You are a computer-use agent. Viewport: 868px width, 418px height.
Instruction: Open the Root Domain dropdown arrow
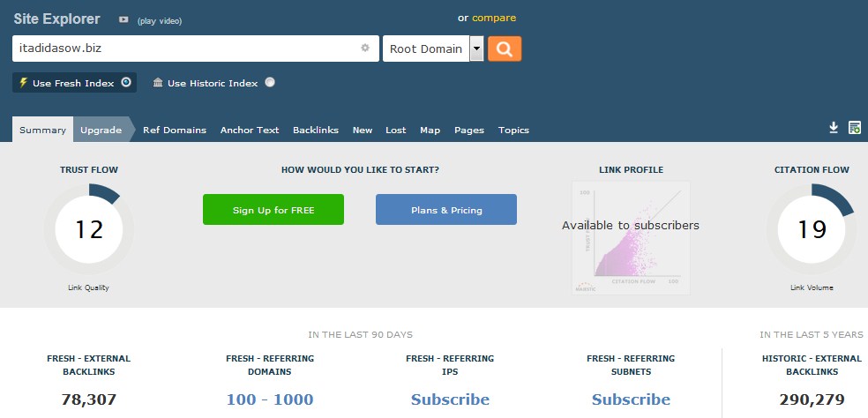(x=476, y=49)
